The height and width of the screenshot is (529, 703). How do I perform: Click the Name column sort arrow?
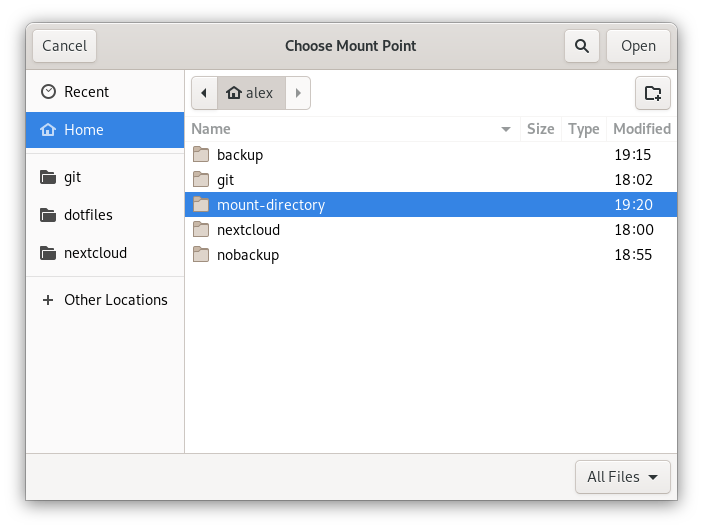click(x=506, y=129)
